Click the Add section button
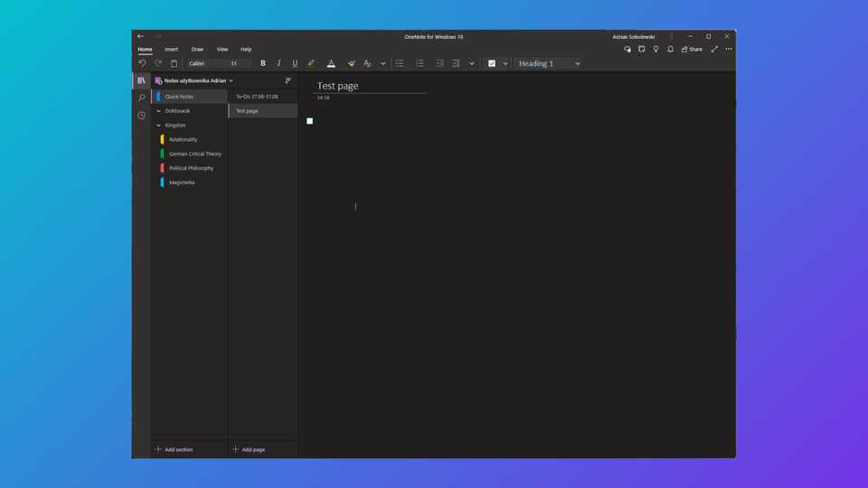Viewport: 868px width, 488px height. click(x=175, y=449)
